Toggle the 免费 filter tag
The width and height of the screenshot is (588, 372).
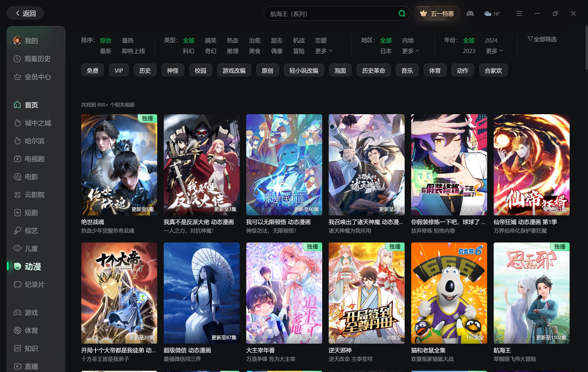point(92,70)
